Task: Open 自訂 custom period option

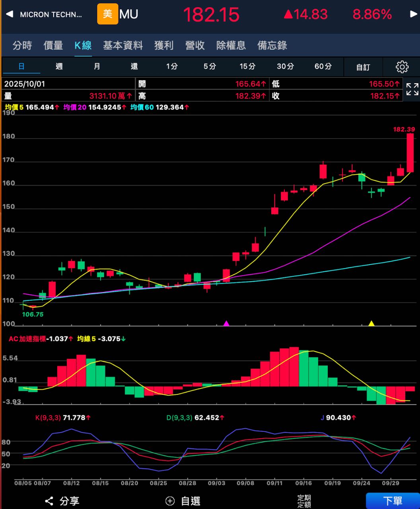Action: [363, 67]
